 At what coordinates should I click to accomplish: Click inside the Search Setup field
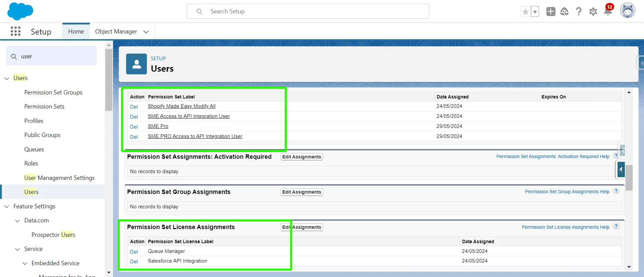click(308, 11)
